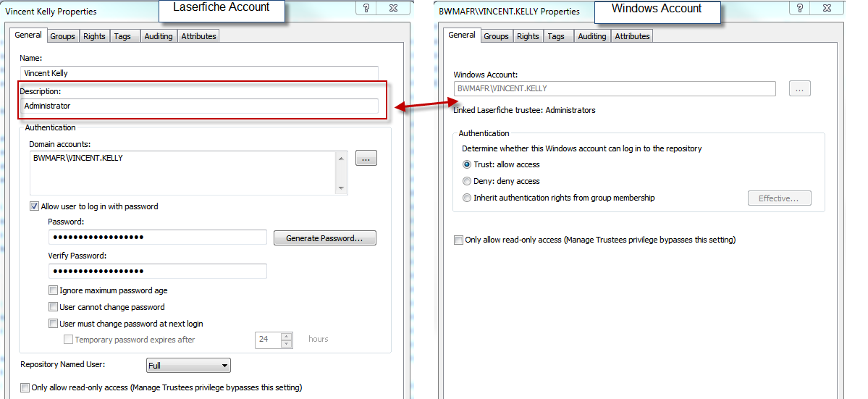Close the Vincent Kelly Properties window
868x399 pixels.
coord(394,9)
